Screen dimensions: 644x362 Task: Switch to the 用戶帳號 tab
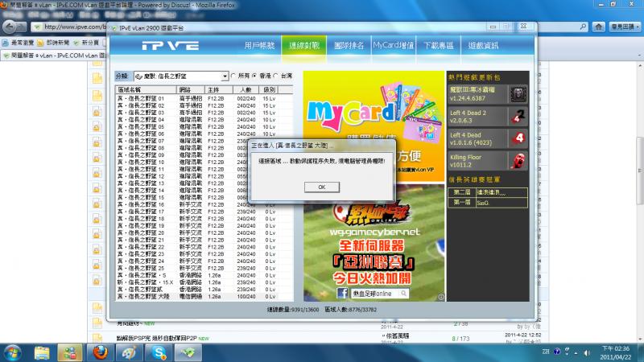click(x=259, y=45)
